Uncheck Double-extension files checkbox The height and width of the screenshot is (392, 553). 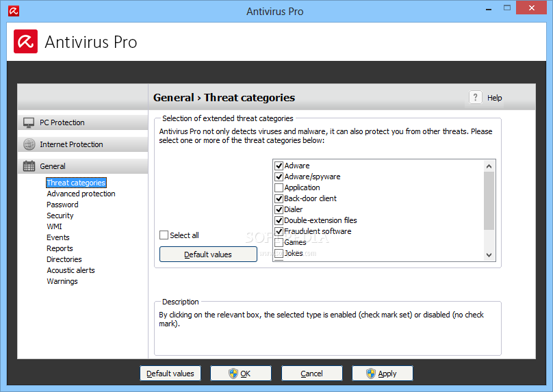coord(279,220)
